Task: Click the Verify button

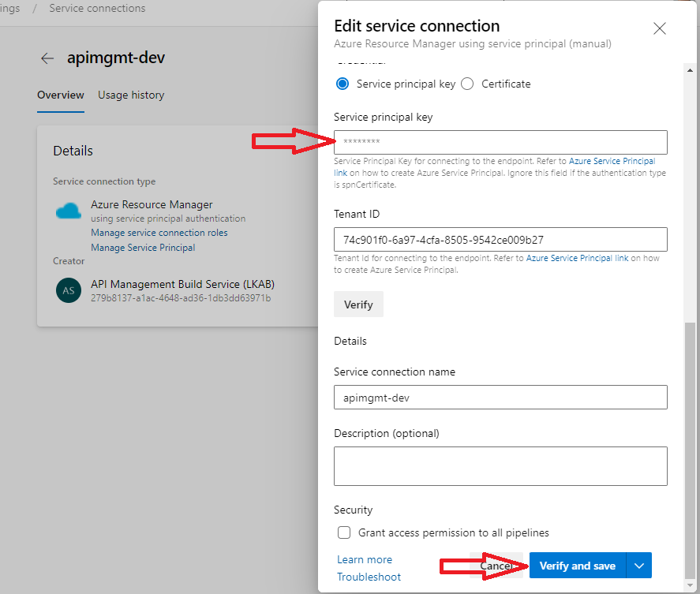Action: point(358,304)
